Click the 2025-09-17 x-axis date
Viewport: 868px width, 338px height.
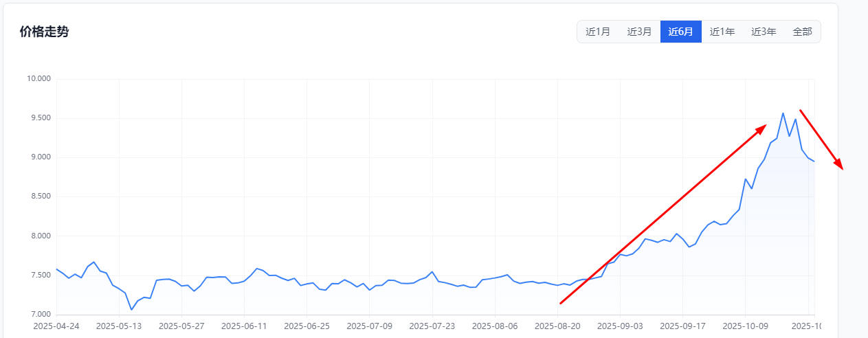pos(682,326)
